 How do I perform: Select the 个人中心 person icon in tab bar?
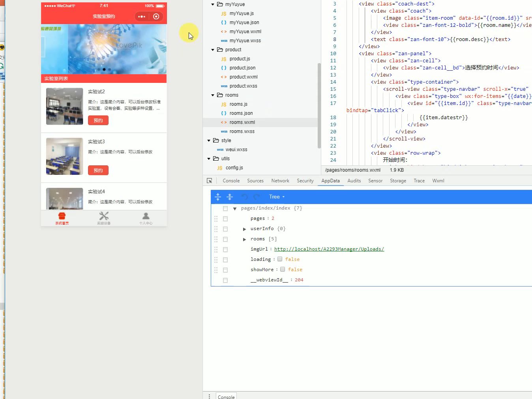pos(146,215)
